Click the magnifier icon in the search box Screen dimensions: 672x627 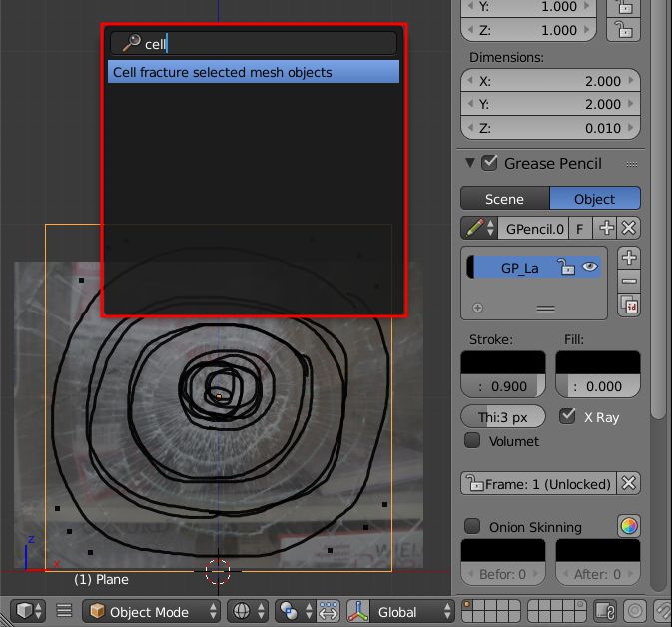click(x=131, y=43)
